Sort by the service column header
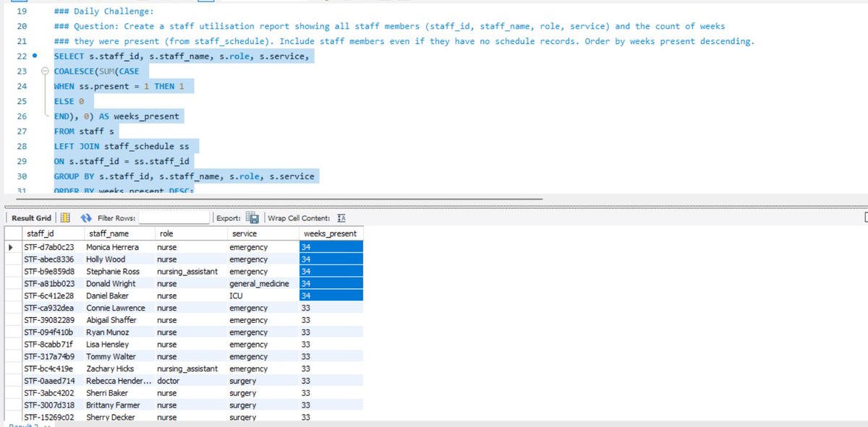The height and width of the screenshot is (427, 868). pyautogui.click(x=262, y=234)
